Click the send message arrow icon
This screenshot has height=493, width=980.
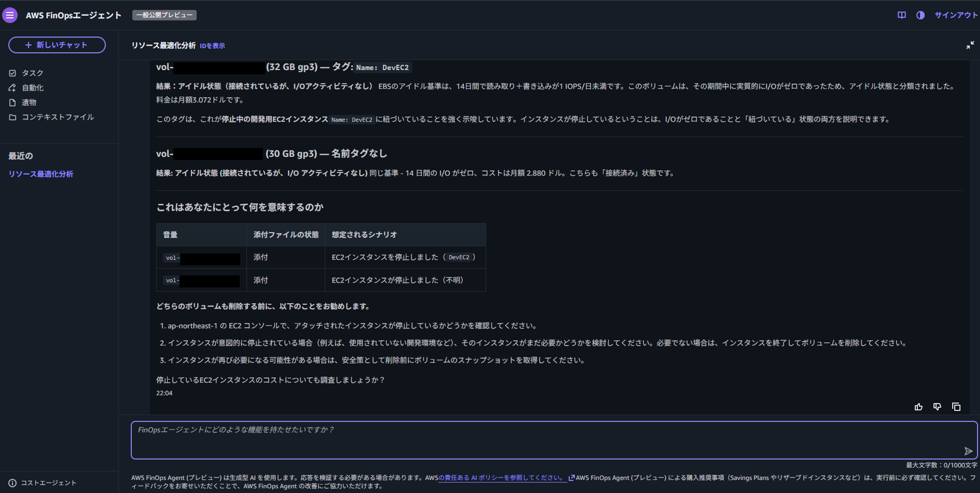pos(968,451)
